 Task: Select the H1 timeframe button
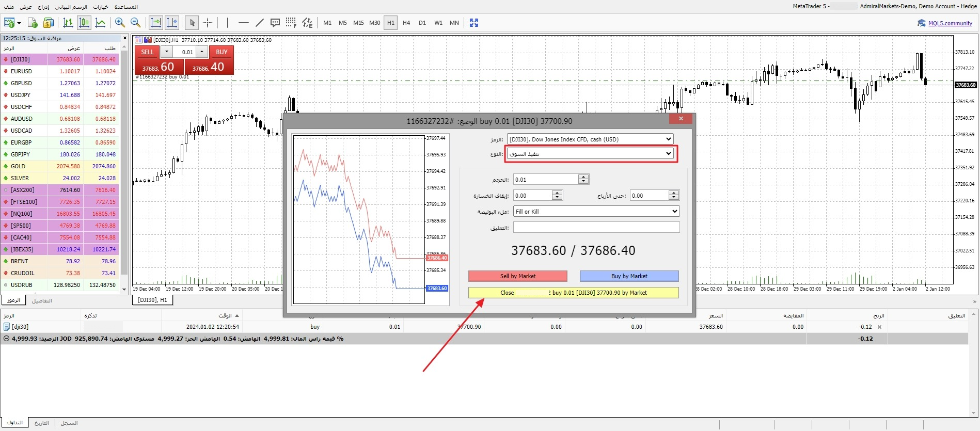click(x=391, y=23)
